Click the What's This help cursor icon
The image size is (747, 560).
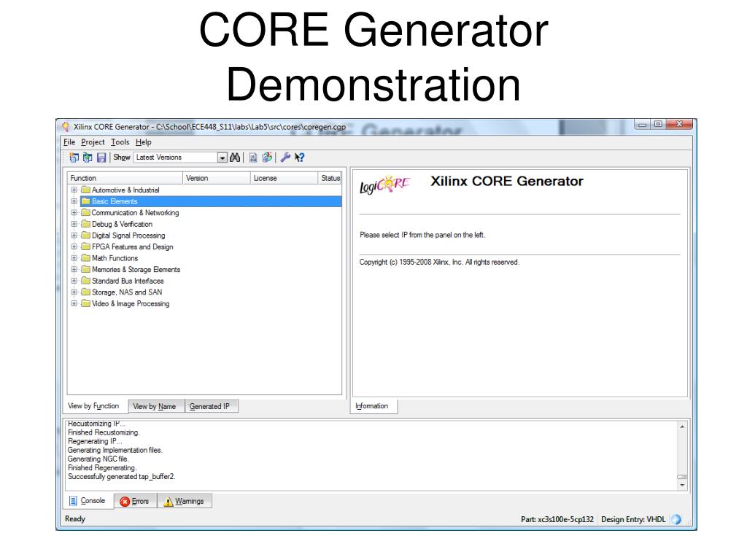tap(299, 157)
